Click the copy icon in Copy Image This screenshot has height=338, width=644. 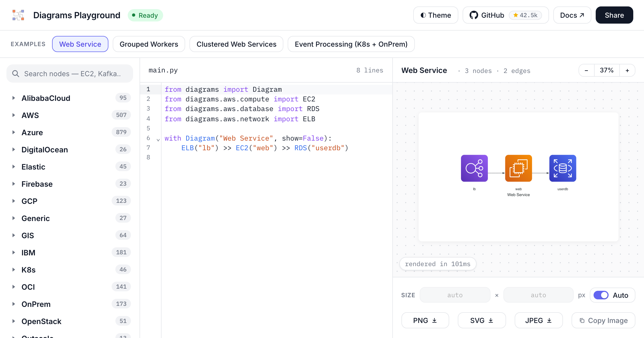[x=582, y=321]
